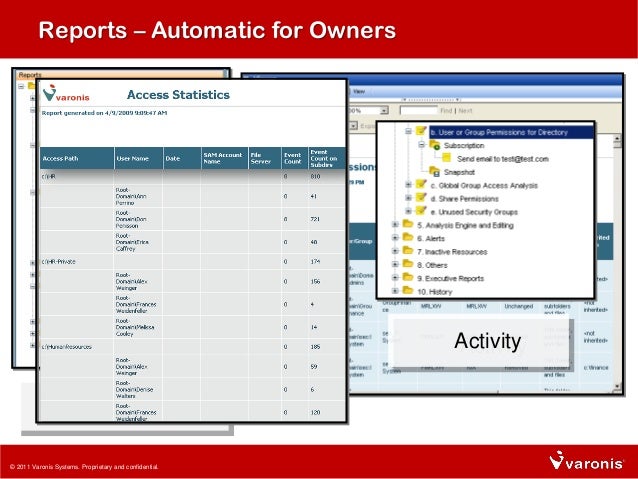Click the Varonis logo in the Access Statistics report

tap(66, 94)
